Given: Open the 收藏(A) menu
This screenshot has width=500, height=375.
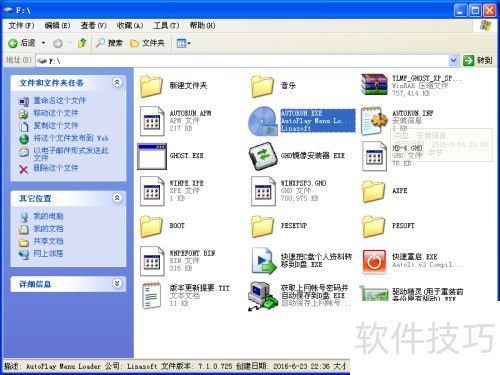Looking at the screenshot, I should coord(130,25).
